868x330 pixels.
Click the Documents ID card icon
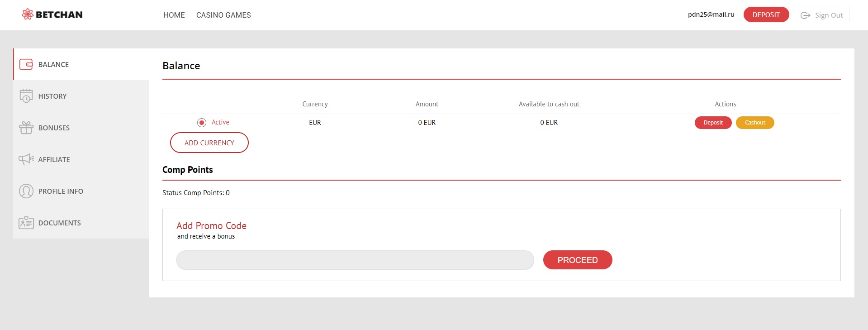[x=26, y=223]
